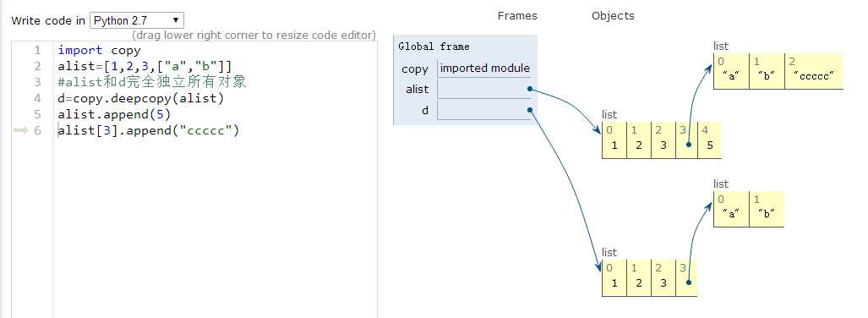The height and width of the screenshot is (318, 868).
Task: Click line number 1 in code gutter
Action: 38,51
